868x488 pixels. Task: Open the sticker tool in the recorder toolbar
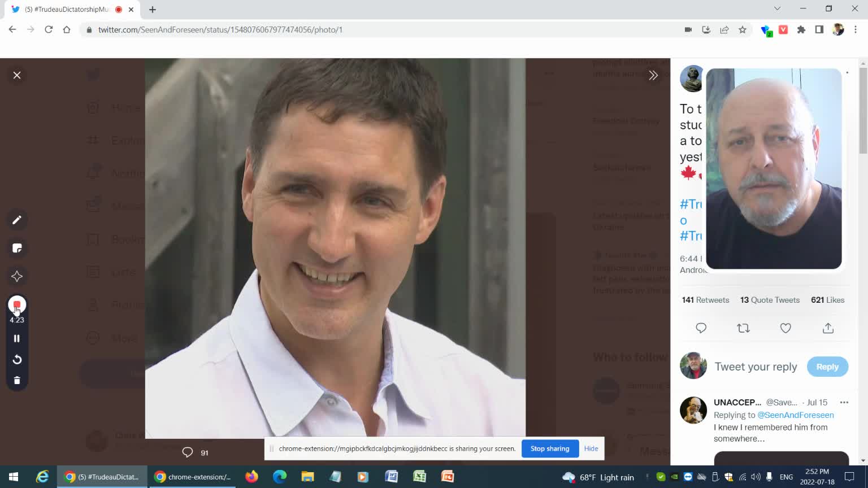pos(17,248)
